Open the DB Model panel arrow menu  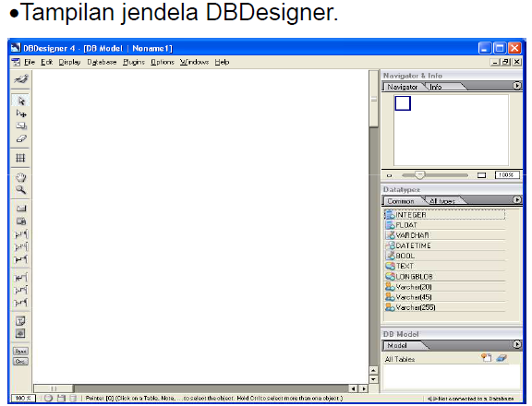[x=516, y=344]
